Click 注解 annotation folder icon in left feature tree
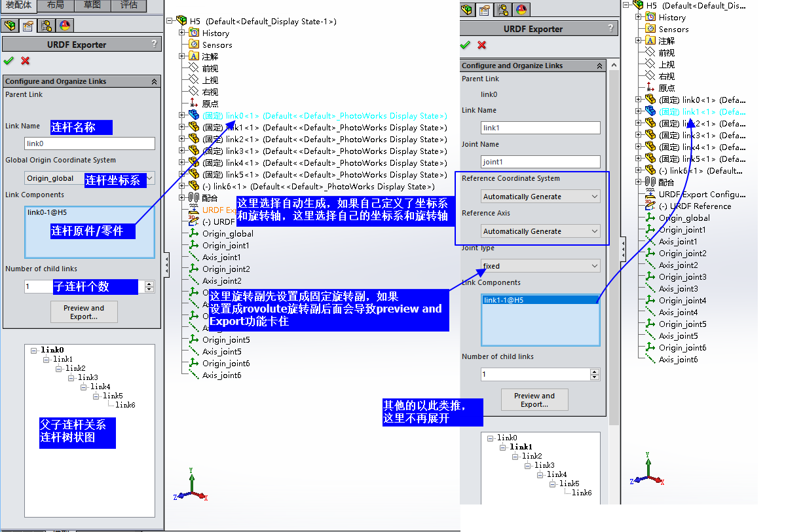The width and height of the screenshot is (803, 532). click(x=194, y=56)
